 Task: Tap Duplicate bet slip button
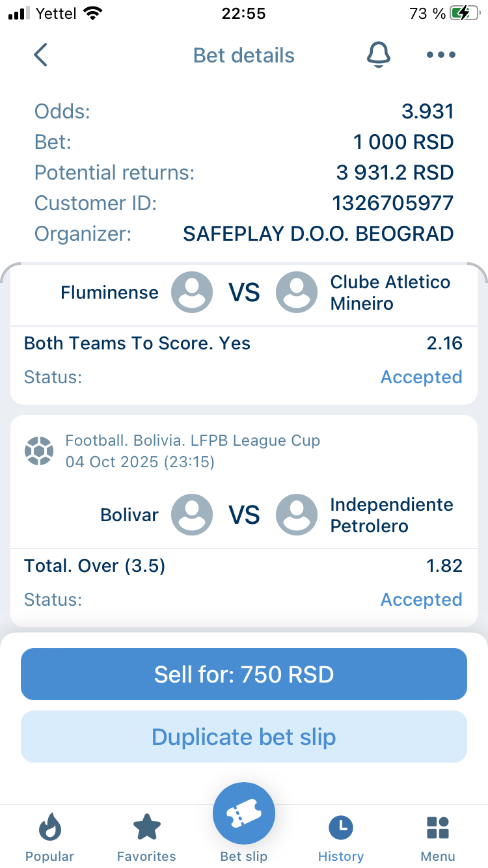244,737
